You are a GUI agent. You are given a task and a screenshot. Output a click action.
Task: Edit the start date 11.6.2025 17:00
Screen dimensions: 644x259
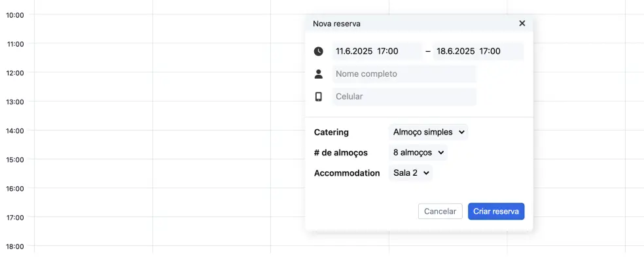coord(377,51)
